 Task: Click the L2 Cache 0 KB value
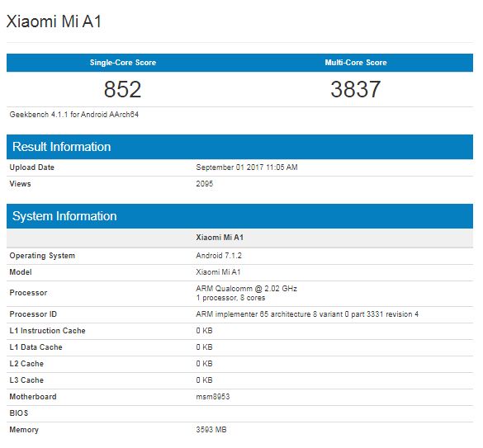pos(204,364)
